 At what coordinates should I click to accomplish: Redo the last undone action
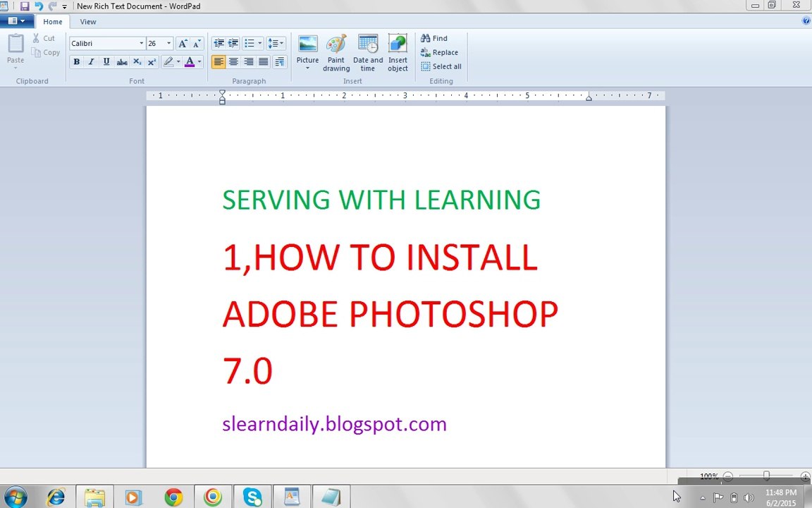pos(52,6)
